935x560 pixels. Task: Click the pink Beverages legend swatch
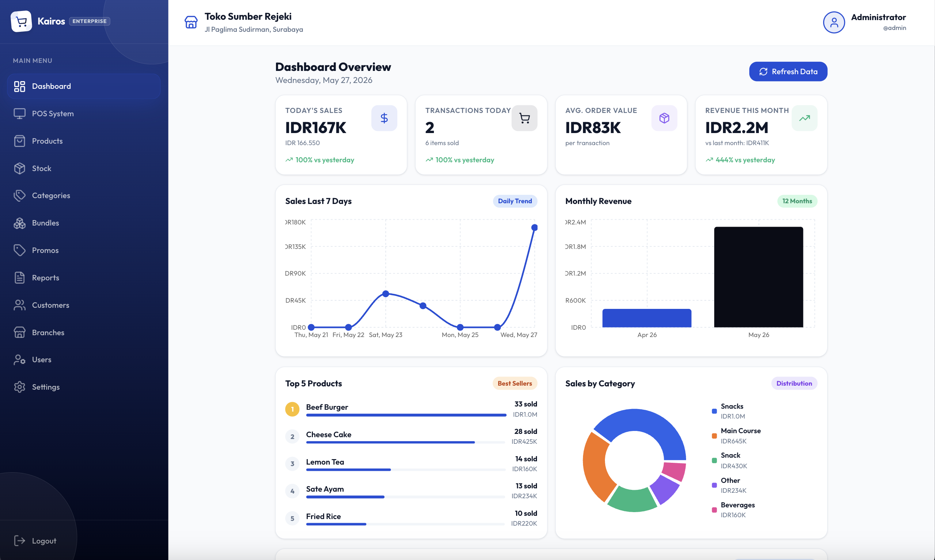[x=714, y=510]
